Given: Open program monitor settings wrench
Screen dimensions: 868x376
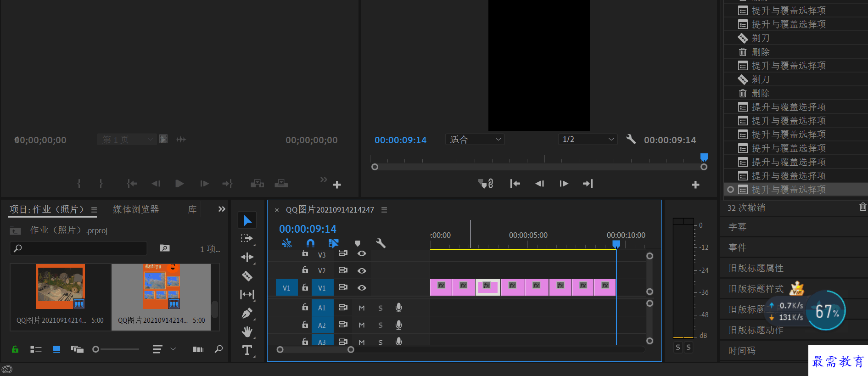Looking at the screenshot, I should click(631, 139).
